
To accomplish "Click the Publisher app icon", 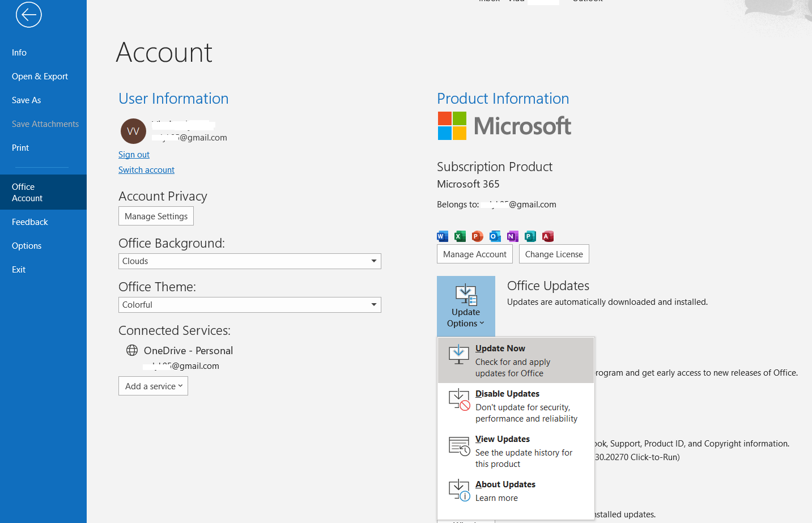I will [x=530, y=236].
